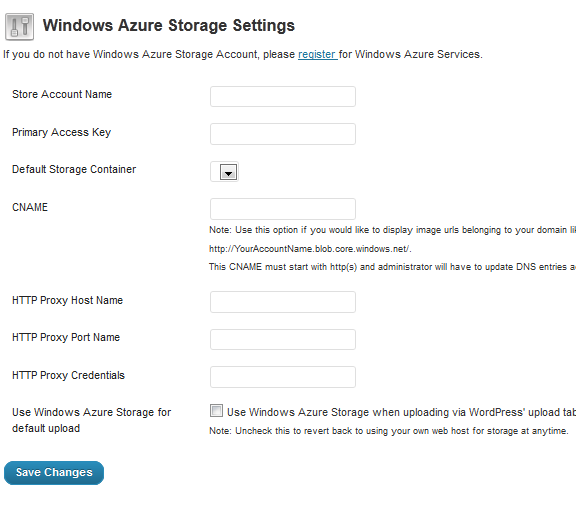Image resolution: width=576 pixels, height=522 pixels.
Task: Click the HTTP Proxy Port Name label
Action: [x=66, y=338]
